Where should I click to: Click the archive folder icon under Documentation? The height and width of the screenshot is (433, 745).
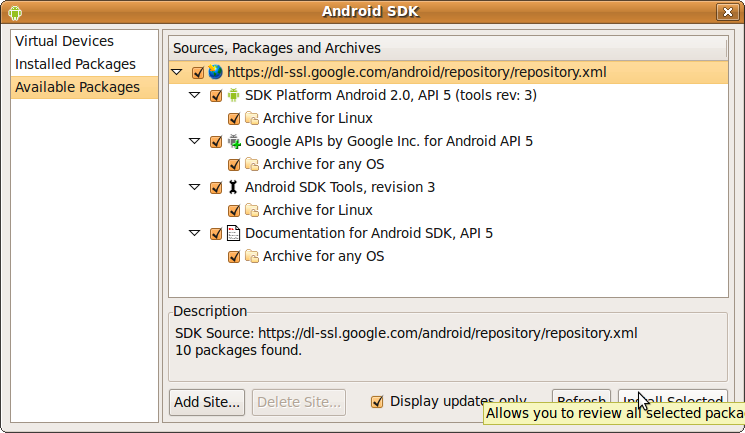[252, 256]
